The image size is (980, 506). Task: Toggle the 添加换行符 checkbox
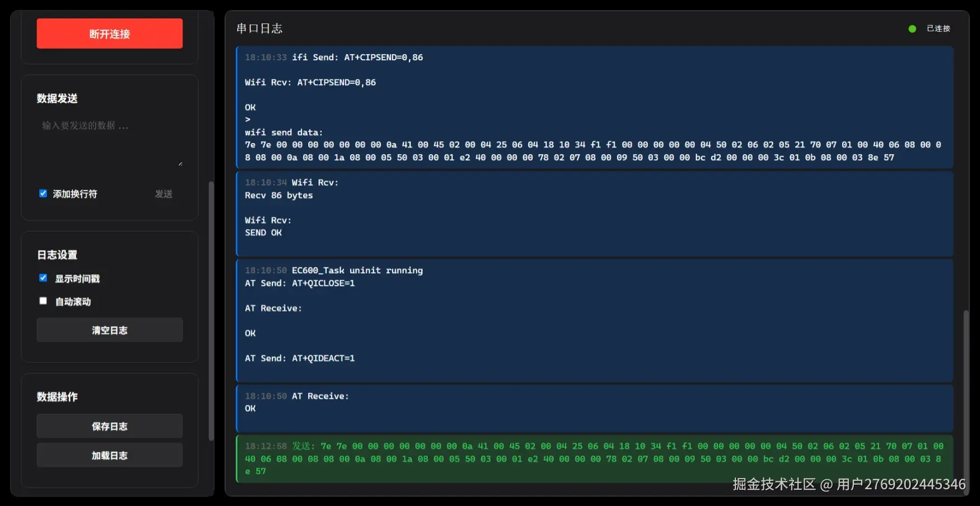[x=43, y=193]
